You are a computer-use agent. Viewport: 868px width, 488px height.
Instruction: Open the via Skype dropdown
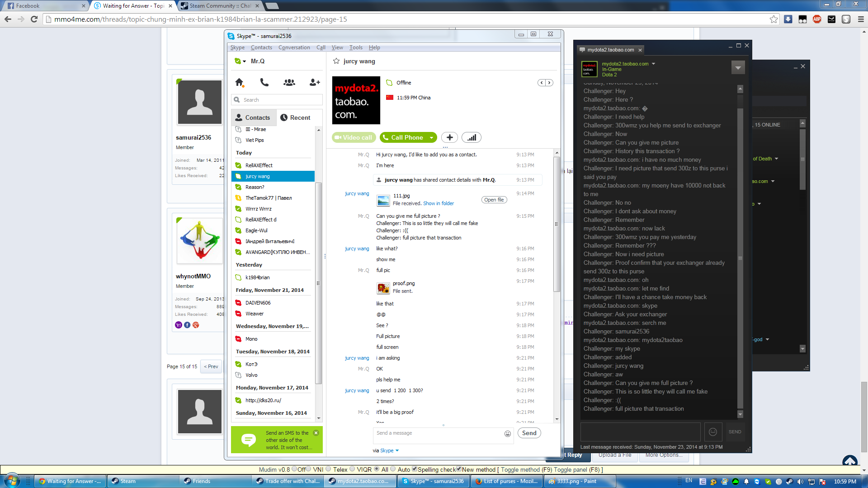397,450
